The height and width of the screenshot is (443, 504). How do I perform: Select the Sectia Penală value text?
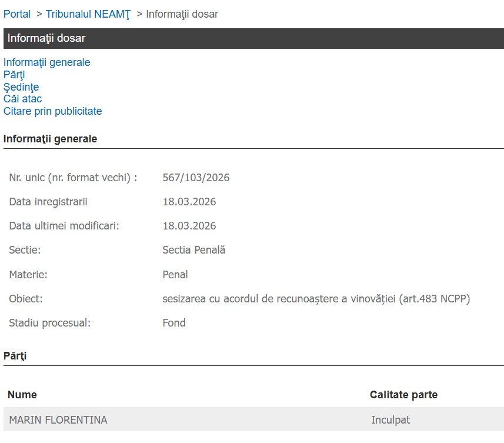point(193,250)
